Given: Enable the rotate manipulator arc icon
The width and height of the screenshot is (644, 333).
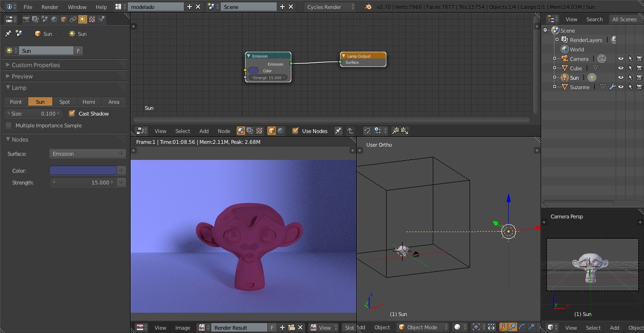Looking at the screenshot, I should point(522,327).
